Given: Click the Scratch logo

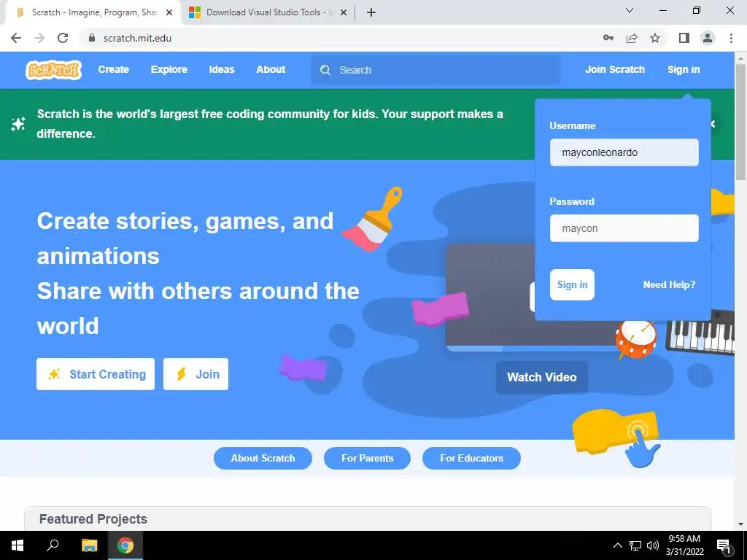Looking at the screenshot, I should (53, 70).
